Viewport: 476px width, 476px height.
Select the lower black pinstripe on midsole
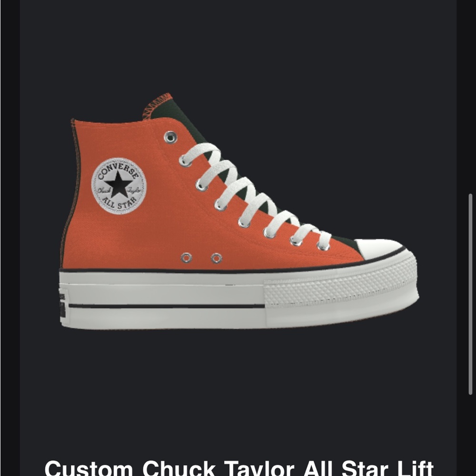(x=166, y=306)
